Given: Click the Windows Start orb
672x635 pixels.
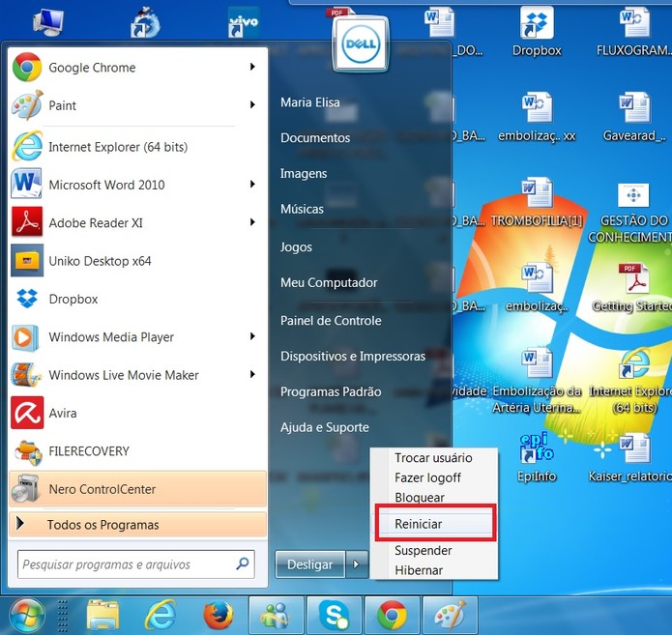Looking at the screenshot, I should pyautogui.click(x=26, y=616).
